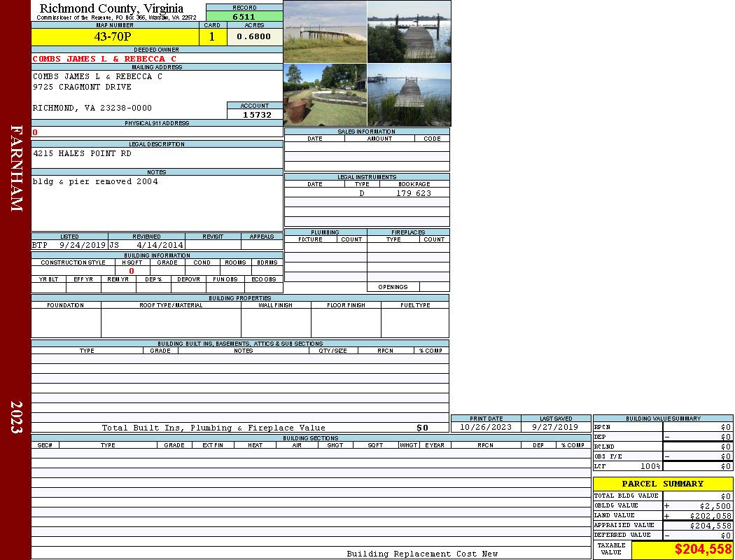Viewport: 735px width, 560px height.
Task: Select the account number 15732
Action: coord(257,115)
